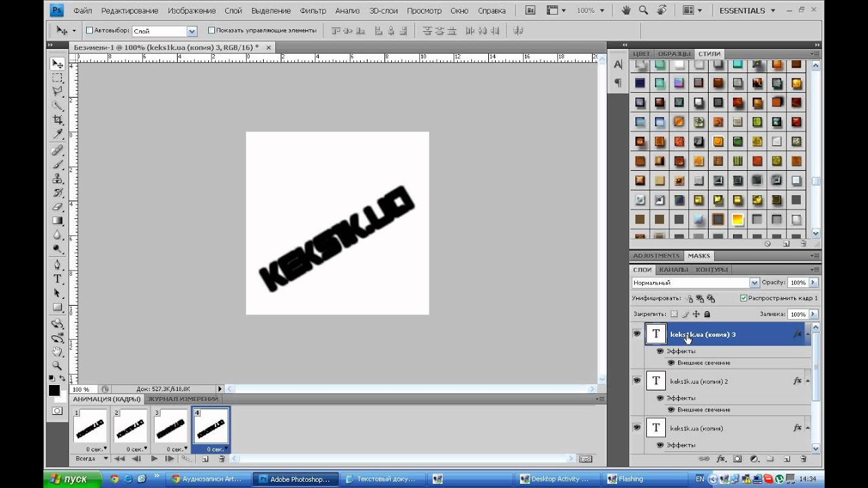Toggle lock transparent pixels checkbox

click(x=674, y=314)
